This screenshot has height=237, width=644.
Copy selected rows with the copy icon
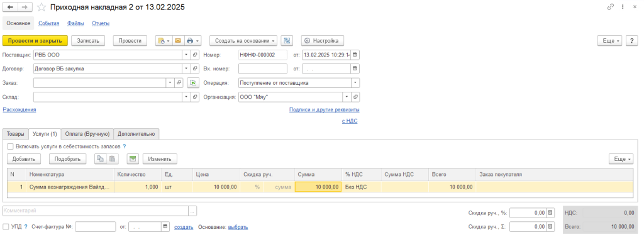point(101,158)
